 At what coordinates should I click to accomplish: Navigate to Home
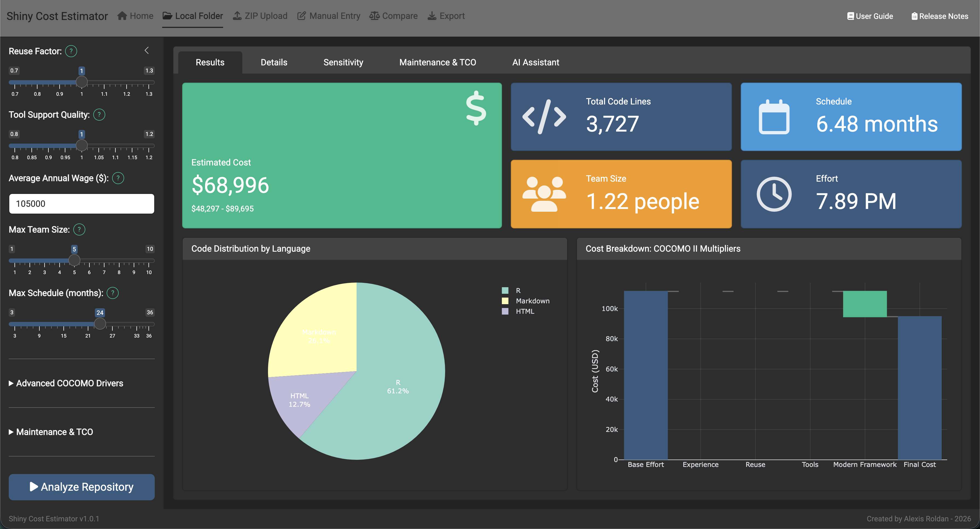pos(135,16)
